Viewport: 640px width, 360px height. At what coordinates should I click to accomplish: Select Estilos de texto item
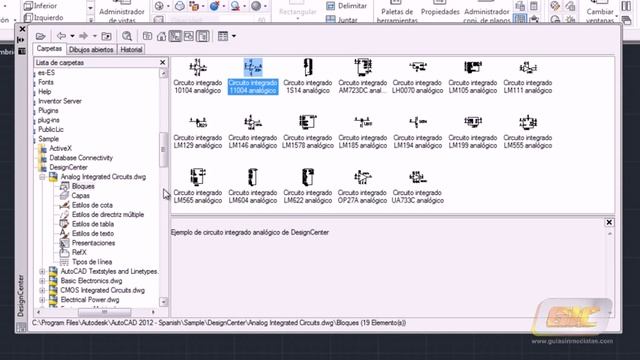coord(93,233)
